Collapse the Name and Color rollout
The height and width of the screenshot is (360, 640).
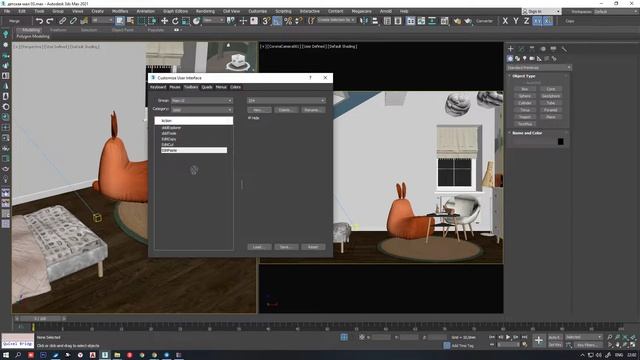pos(527,133)
